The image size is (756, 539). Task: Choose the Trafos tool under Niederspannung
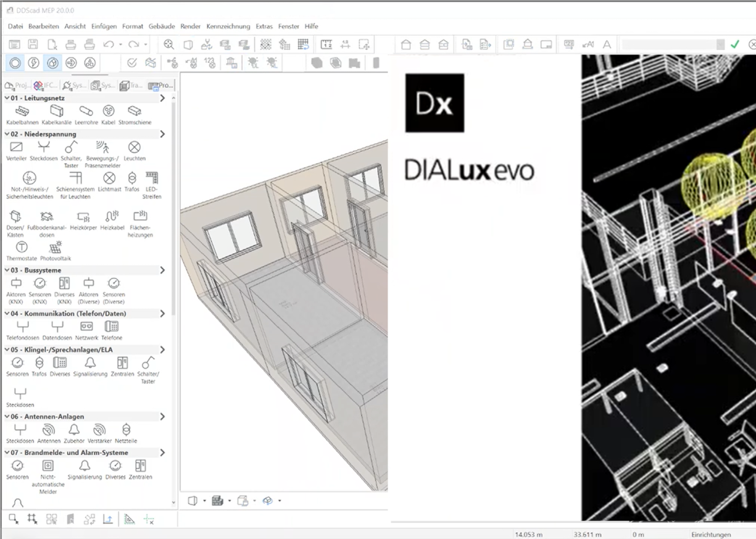[132, 182]
